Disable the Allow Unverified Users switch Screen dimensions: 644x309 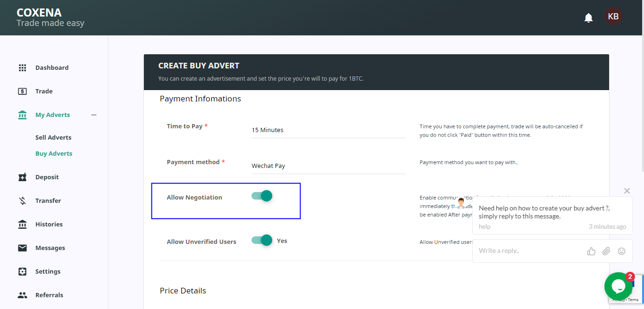pyautogui.click(x=262, y=241)
